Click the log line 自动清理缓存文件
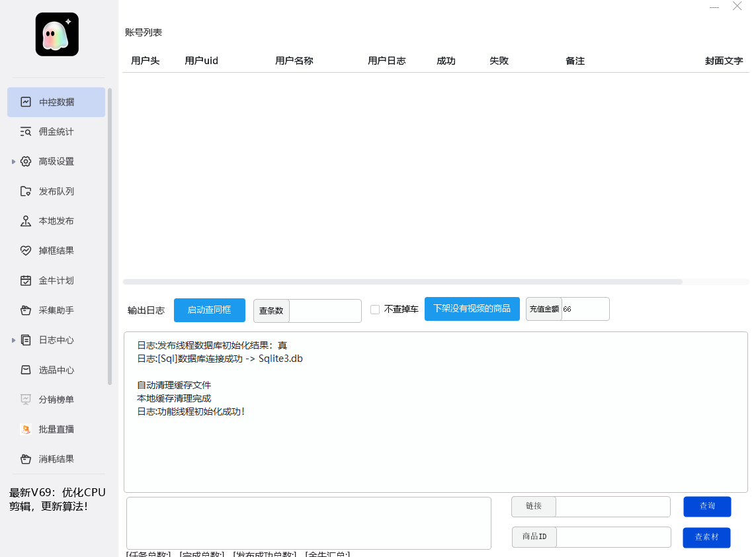756x557 pixels. pyautogui.click(x=174, y=385)
